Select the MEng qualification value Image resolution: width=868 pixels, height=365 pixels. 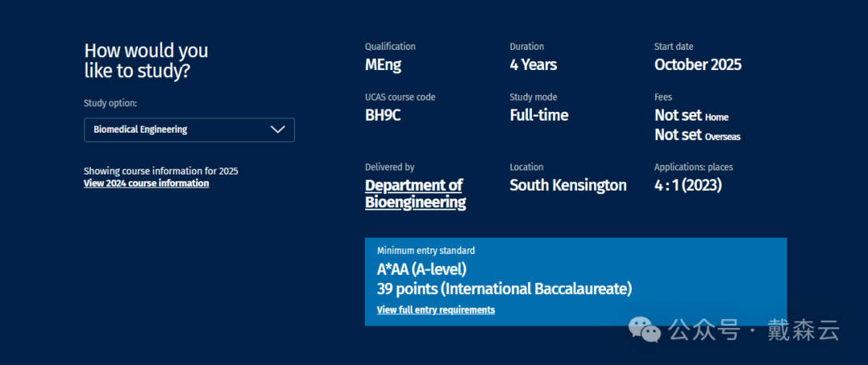point(383,65)
